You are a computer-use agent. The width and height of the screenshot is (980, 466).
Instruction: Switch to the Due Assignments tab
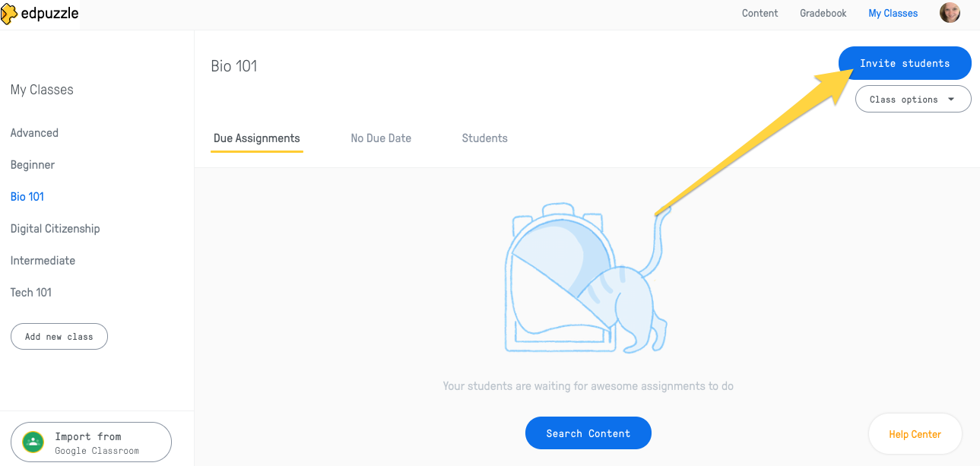[x=257, y=138]
